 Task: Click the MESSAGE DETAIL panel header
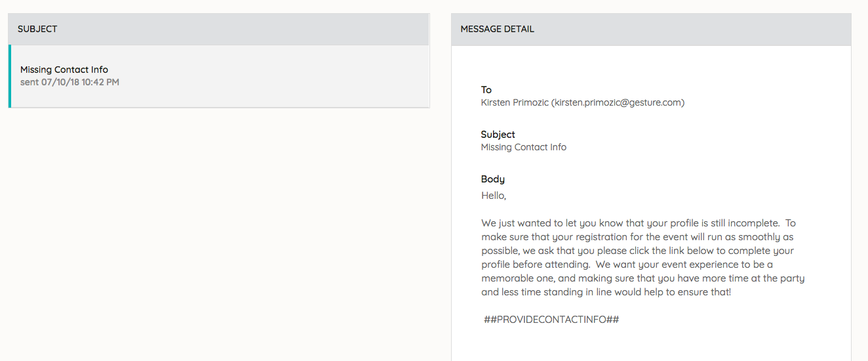[x=497, y=29]
